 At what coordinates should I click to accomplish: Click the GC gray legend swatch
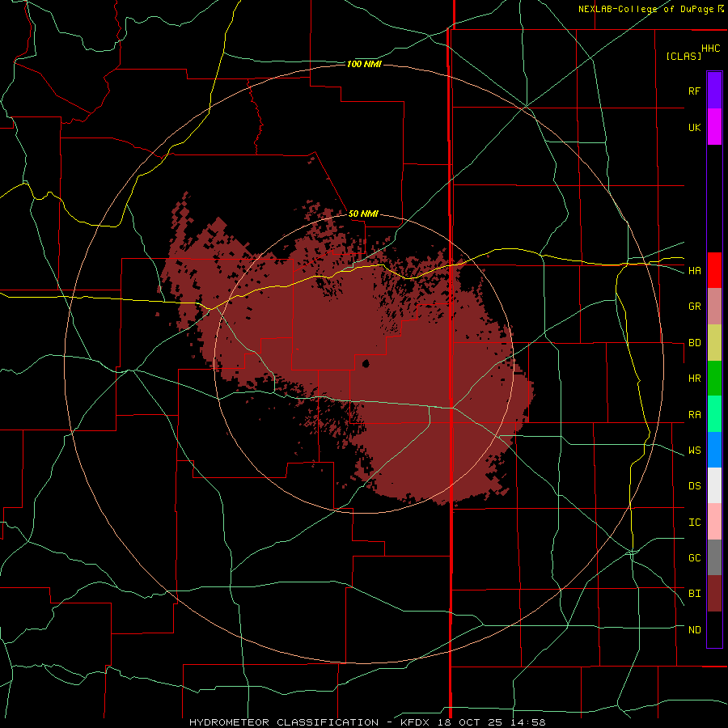714,557
